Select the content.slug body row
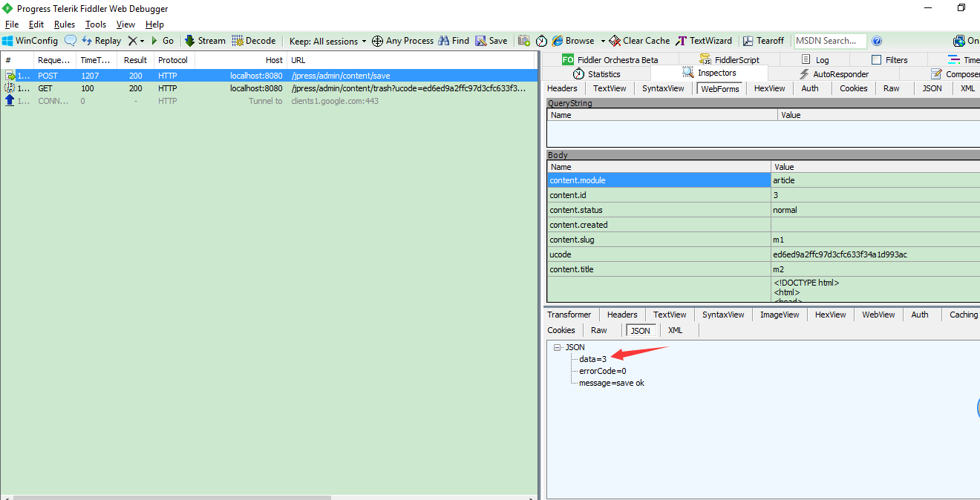Screen dimensions: 980x500 (763, 240)
